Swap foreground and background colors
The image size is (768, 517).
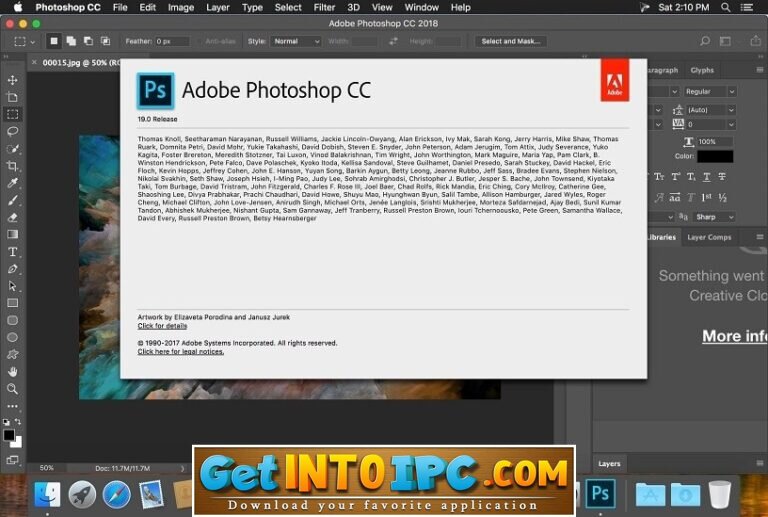(x=18, y=422)
